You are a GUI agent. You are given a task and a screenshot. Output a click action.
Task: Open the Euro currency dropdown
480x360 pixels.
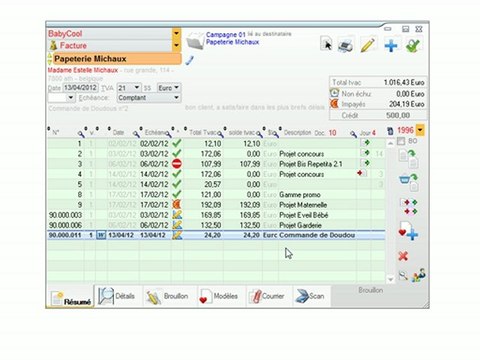pyautogui.click(x=177, y=88)
